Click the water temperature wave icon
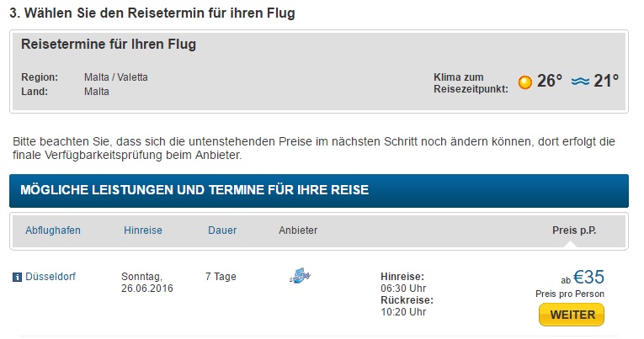The image size is (644, 339). [580, 82]
